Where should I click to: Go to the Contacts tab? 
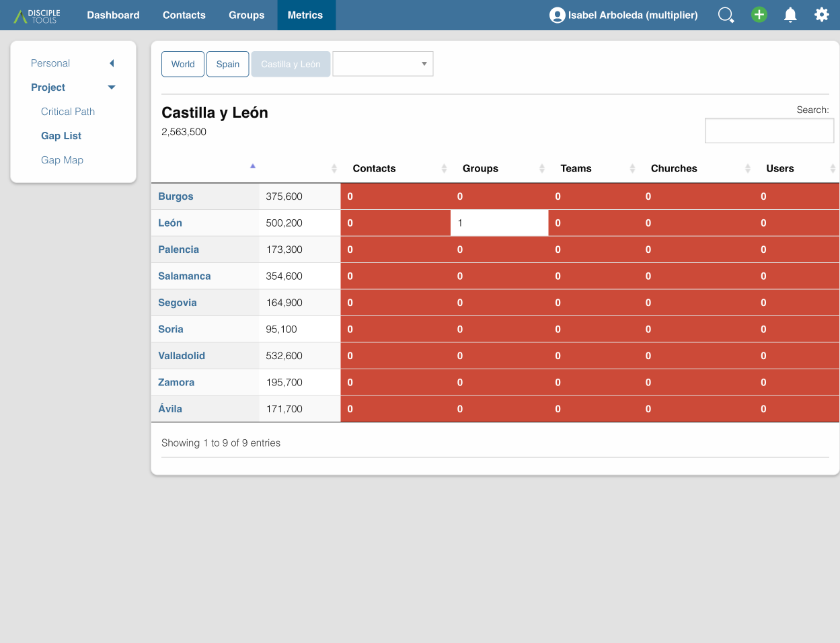[x=184, y=15]
